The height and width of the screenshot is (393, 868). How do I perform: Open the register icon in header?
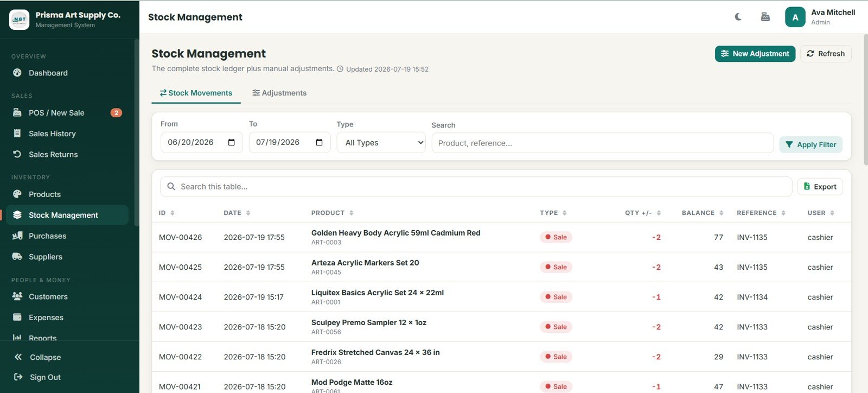(765, 17)
